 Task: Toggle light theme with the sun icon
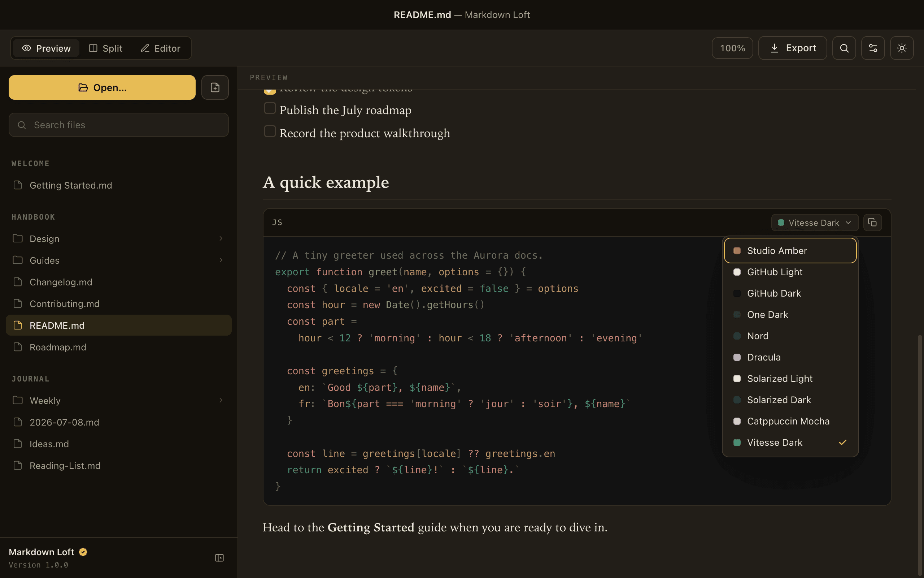tap(902, 48)
